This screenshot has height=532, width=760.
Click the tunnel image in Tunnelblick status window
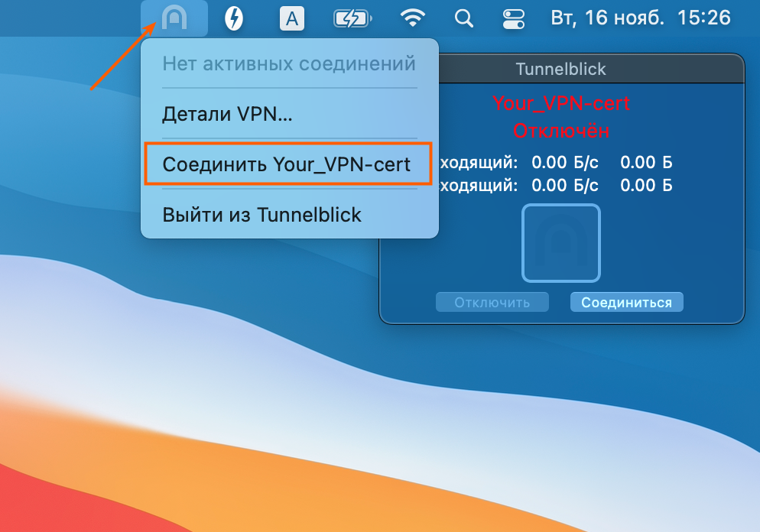(560, 243)
